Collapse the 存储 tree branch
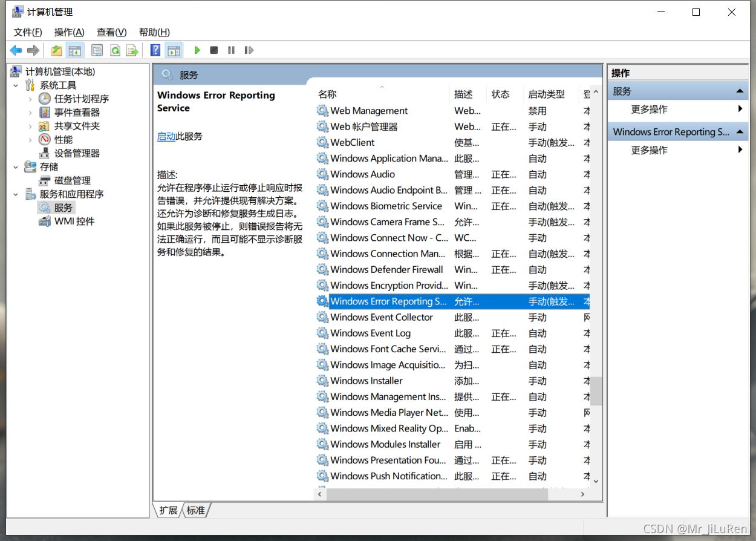Image resolution: width=756 pixels, height=541 pixels. click(16, 166)
